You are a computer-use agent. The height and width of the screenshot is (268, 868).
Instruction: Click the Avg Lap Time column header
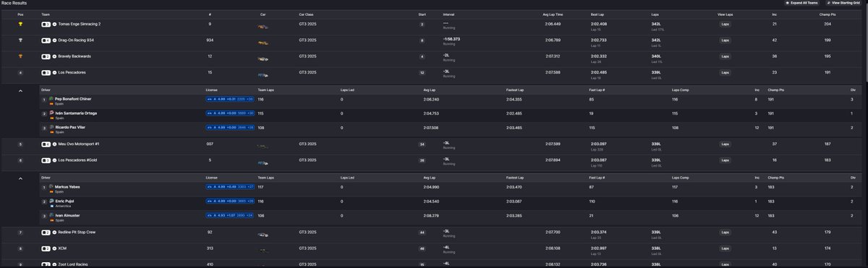[x=553, y=14]
